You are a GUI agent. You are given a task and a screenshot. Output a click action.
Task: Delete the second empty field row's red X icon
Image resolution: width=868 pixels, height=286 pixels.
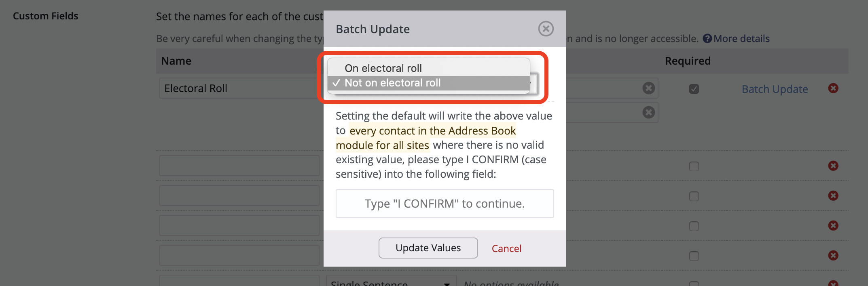pyautogui.click(x=833, y=196)
